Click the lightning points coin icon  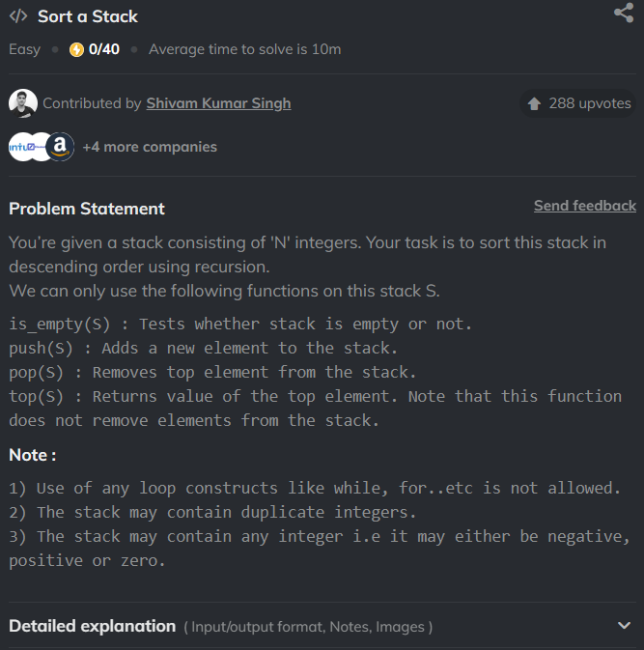(x=76, y=50)
